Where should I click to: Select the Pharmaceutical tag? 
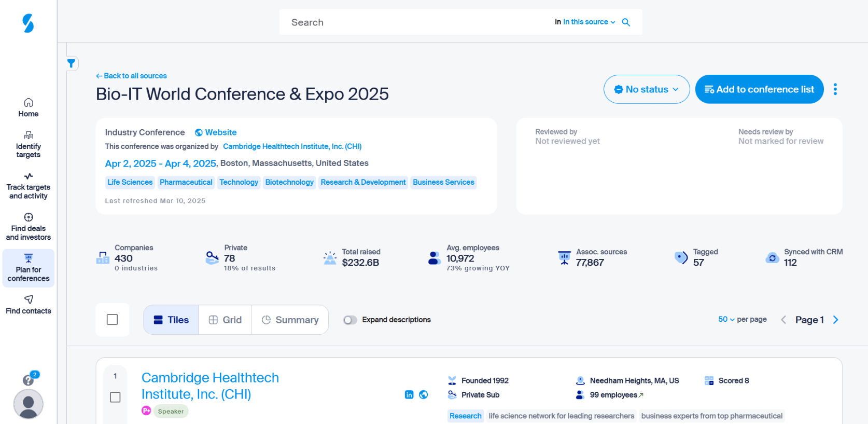186,182
